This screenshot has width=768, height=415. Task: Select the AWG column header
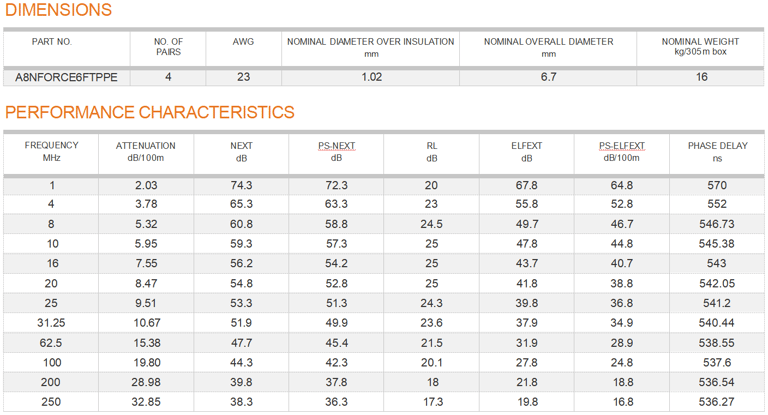pos(243,42)
